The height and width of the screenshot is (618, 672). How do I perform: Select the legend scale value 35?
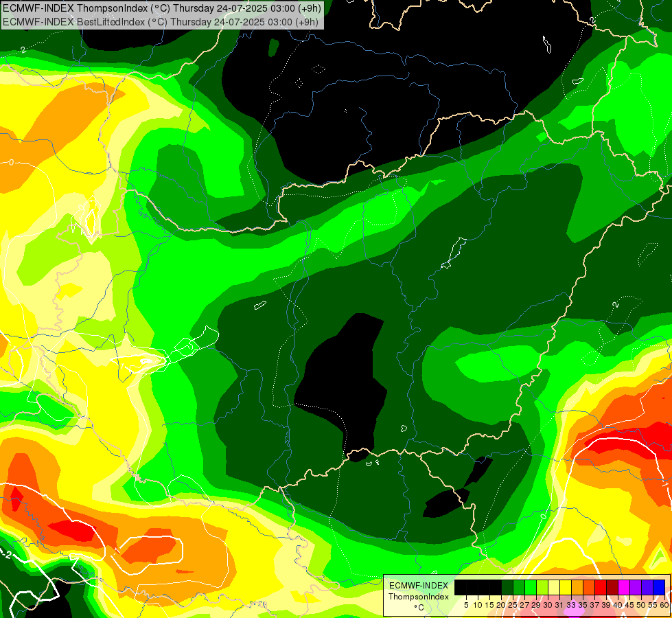583,605
